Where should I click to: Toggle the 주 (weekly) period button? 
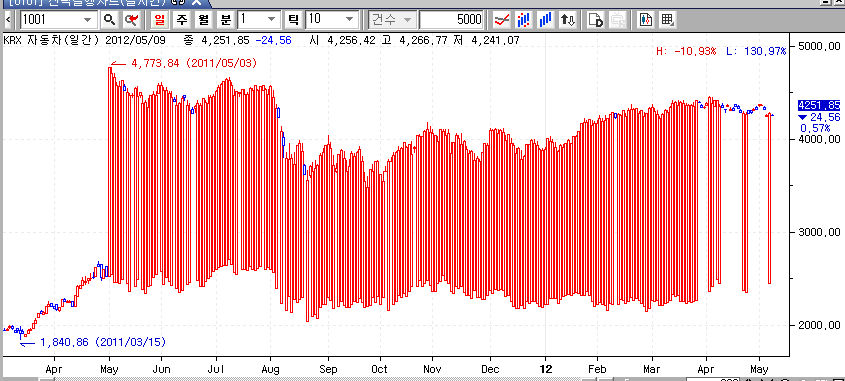click(182, 20)
